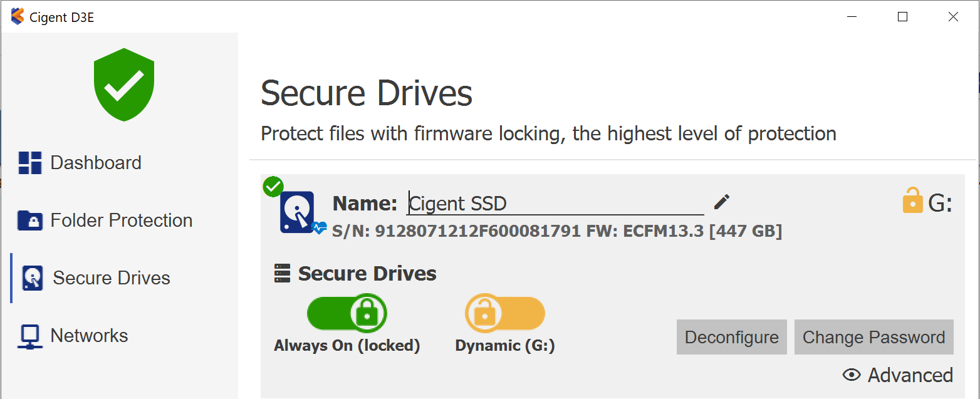Click the green shield status icon
980x399 pixels.
pyautogui.click(x=124, y=85)
